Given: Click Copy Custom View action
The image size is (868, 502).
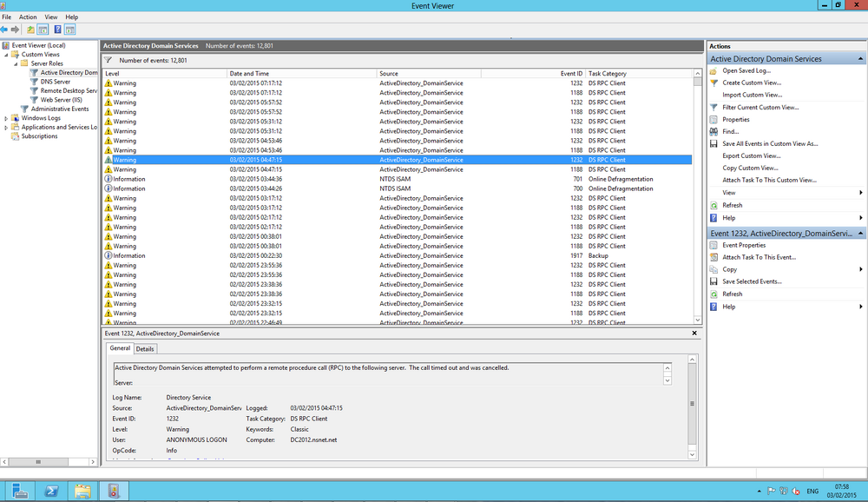Looking at the screenshot, I should pyautogui.click(x=750, y=168).
